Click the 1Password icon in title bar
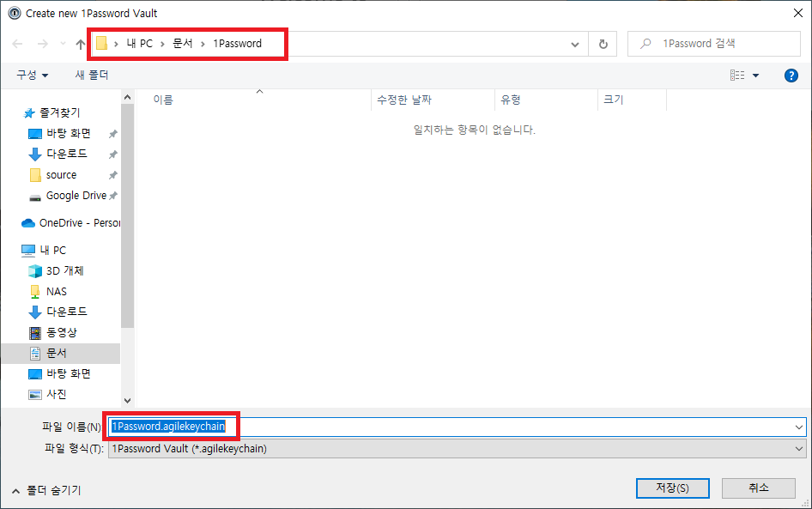 (15, 13)
